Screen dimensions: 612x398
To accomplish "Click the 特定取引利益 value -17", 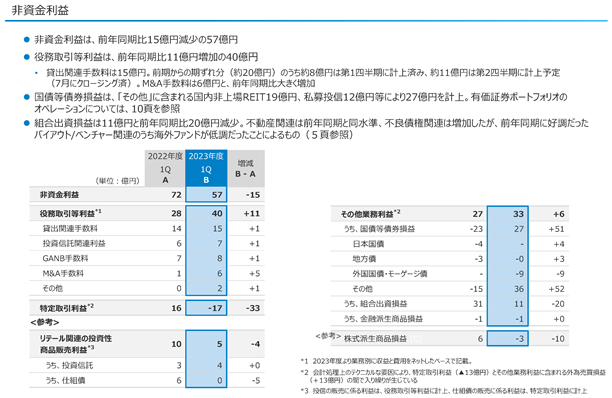I will pos(215,308).
